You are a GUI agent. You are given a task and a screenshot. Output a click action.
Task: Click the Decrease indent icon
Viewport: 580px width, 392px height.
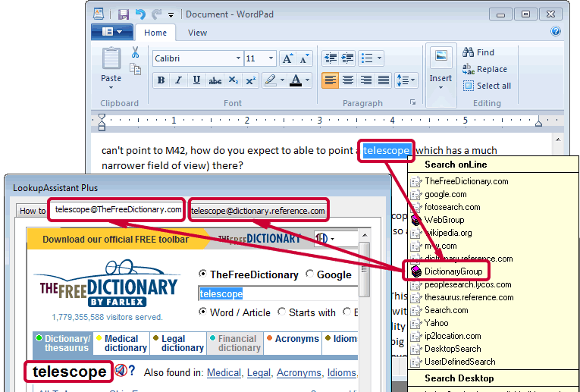click(x=331, y=58)
